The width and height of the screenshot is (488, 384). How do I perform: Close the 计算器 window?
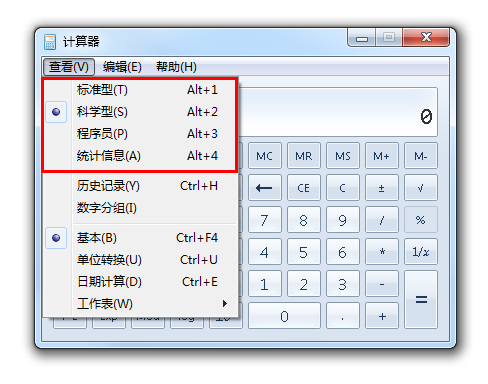coord(426,37)
